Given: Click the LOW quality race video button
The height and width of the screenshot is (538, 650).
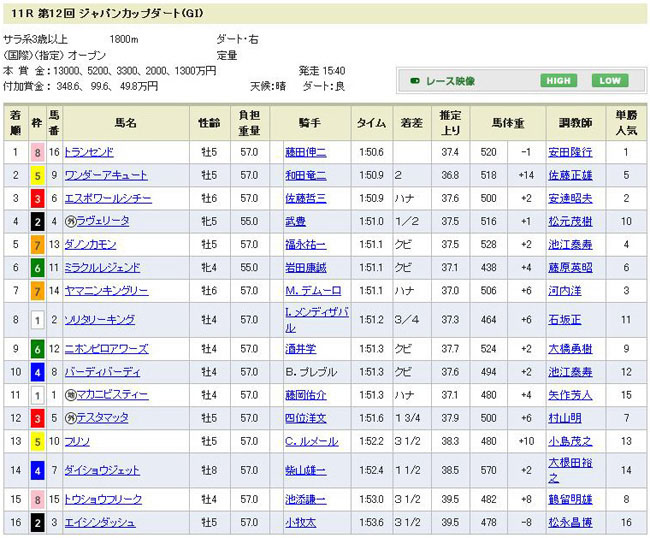Looking at the screenshot, I should 609,81.
